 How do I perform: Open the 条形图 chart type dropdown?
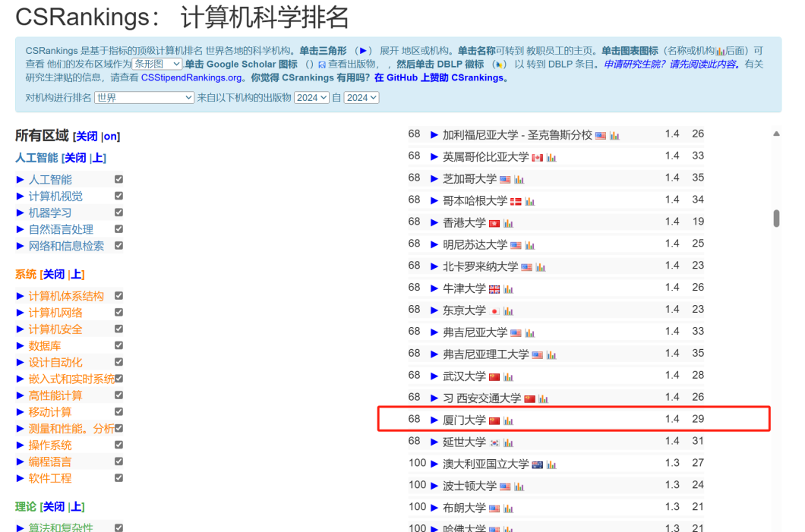[156, 64]
